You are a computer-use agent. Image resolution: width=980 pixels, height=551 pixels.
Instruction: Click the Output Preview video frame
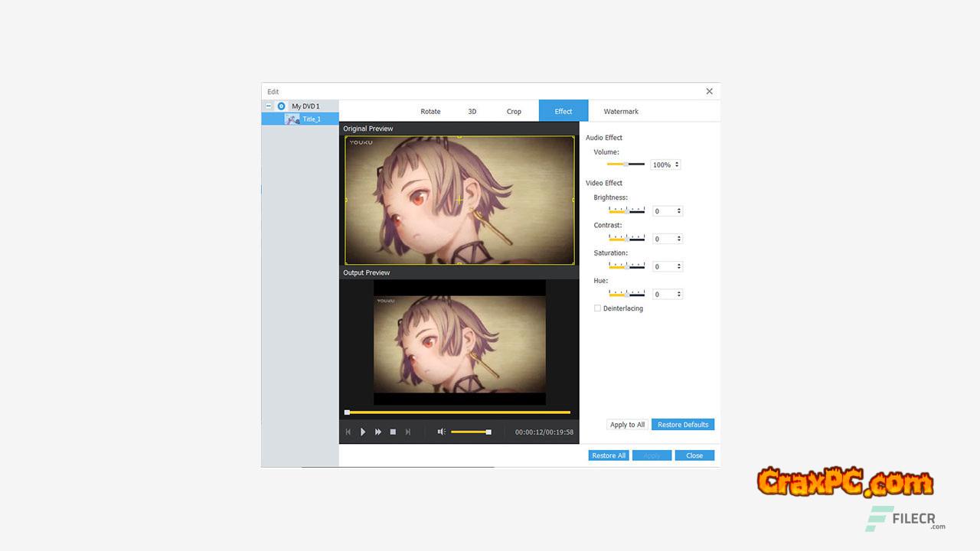click(x=459, y=342)
